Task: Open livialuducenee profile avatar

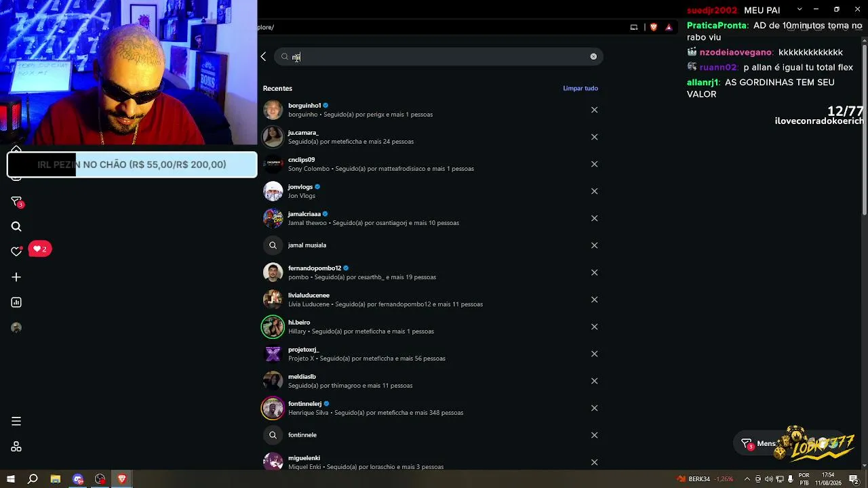Action: click(x=273, y=300)
